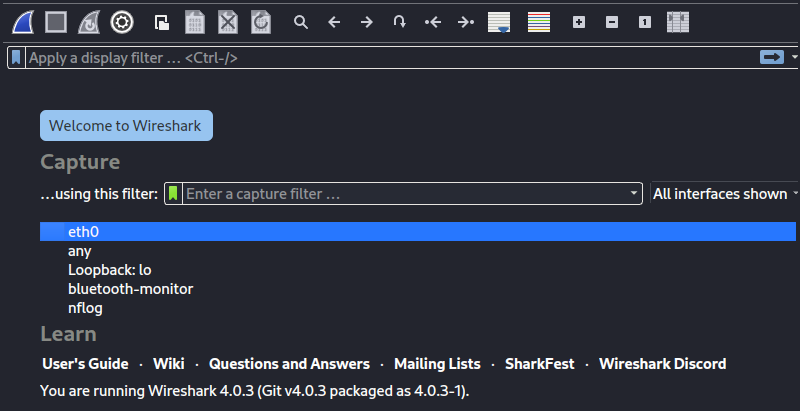800x411 pixels.
Task: Open the Wiki link
Action: [x=169, y=364]
